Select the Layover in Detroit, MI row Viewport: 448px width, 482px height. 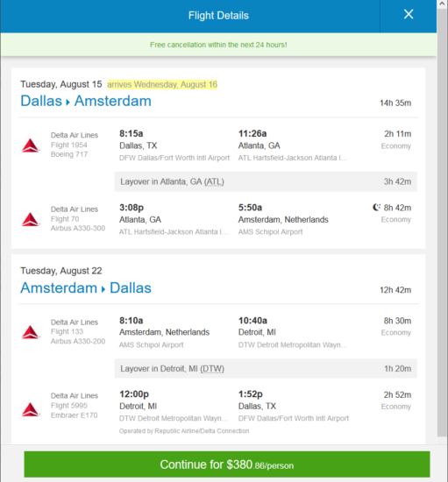point(266,369)
